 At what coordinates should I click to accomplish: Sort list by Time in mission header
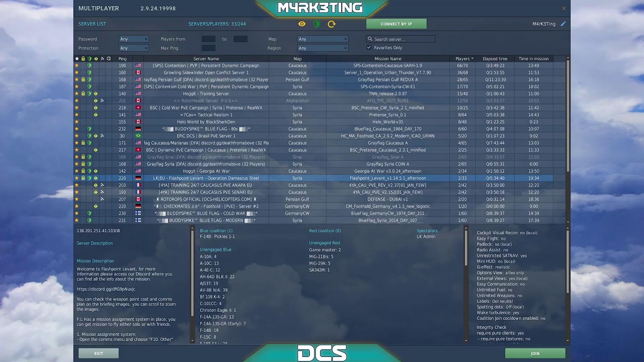pyautogui.click(x=534, y=59)
